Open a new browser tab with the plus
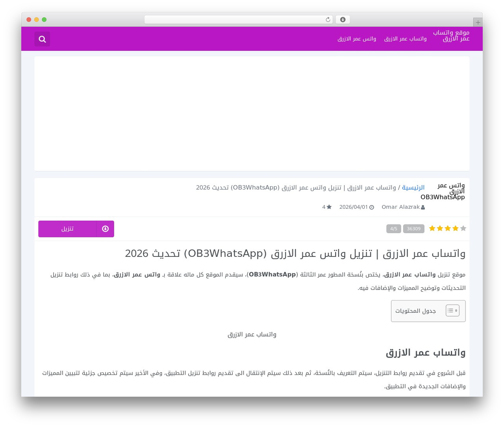The image size is (504, 427). point(478,22)
